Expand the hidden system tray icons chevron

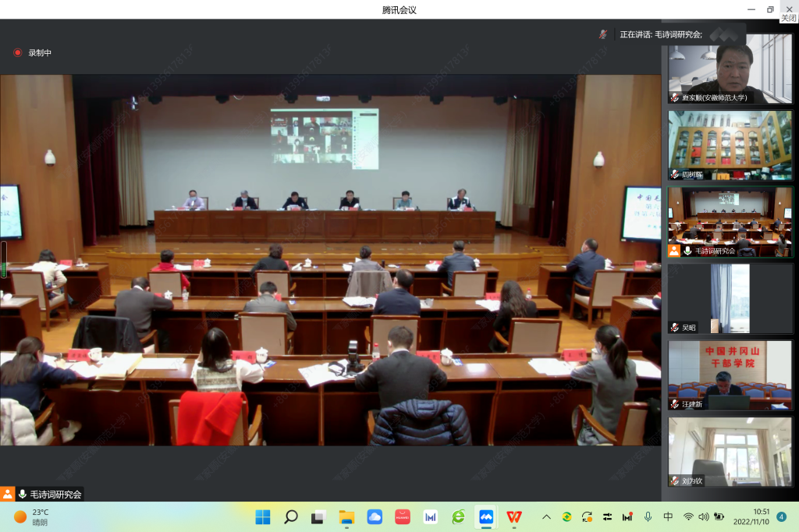pyautogui.click(x=546, y=517)
